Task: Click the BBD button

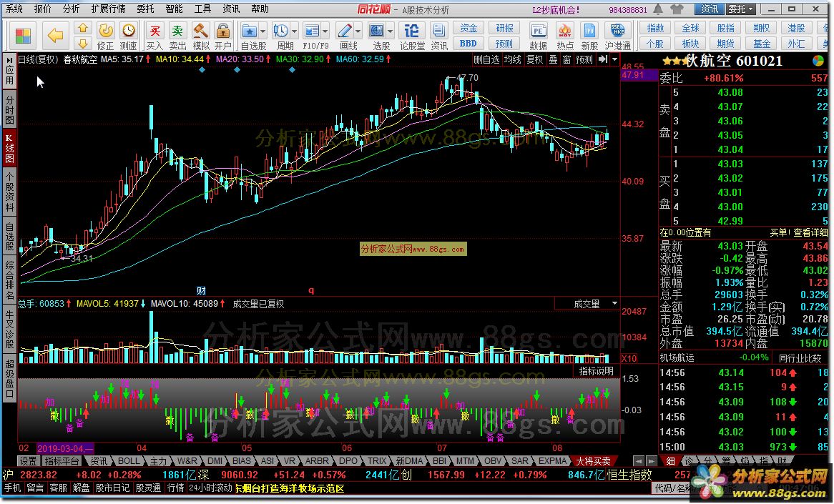Action: click(x=468, y=44)
